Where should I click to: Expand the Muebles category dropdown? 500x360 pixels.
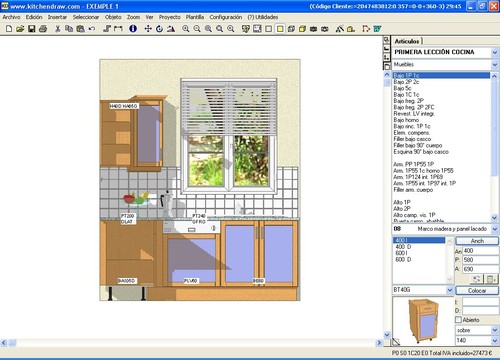click(x=494, y=64)
